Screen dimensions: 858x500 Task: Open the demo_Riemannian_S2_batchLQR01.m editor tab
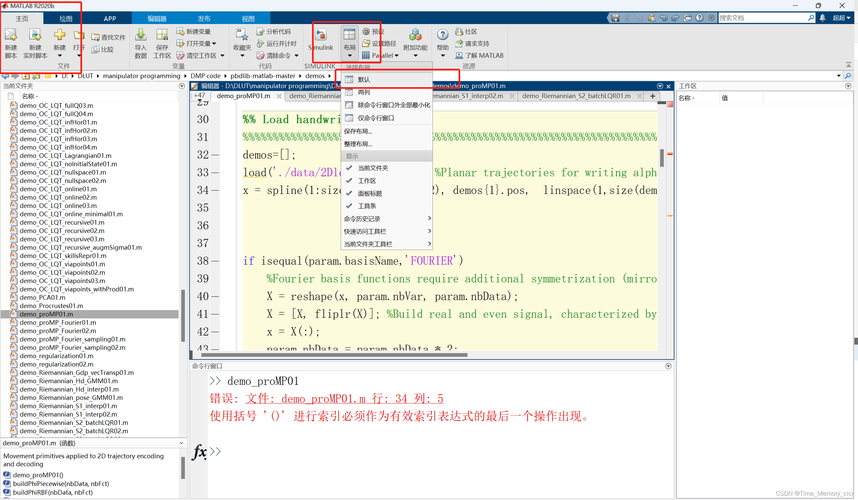(576, 96)
